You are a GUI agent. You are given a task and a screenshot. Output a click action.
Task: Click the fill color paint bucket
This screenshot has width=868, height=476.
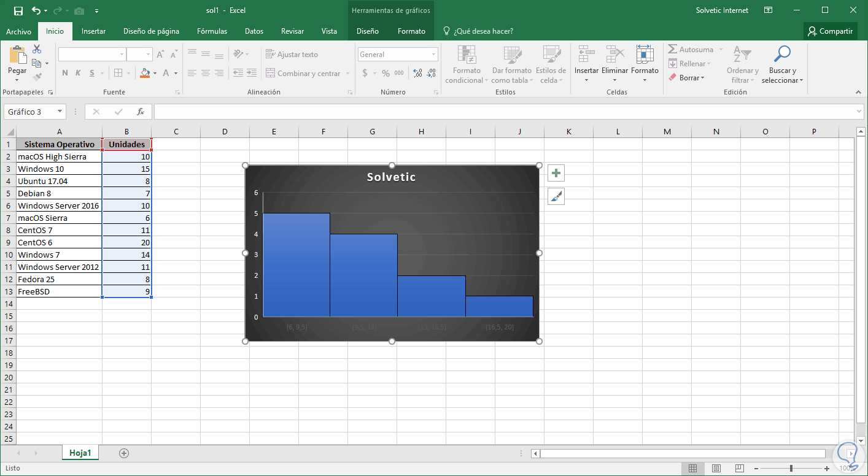[x=145, y=73]
